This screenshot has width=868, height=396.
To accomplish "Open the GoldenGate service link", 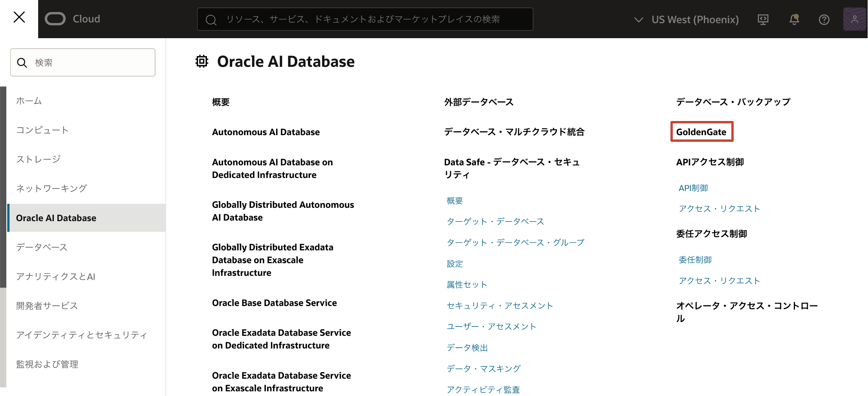I will 701,132.
